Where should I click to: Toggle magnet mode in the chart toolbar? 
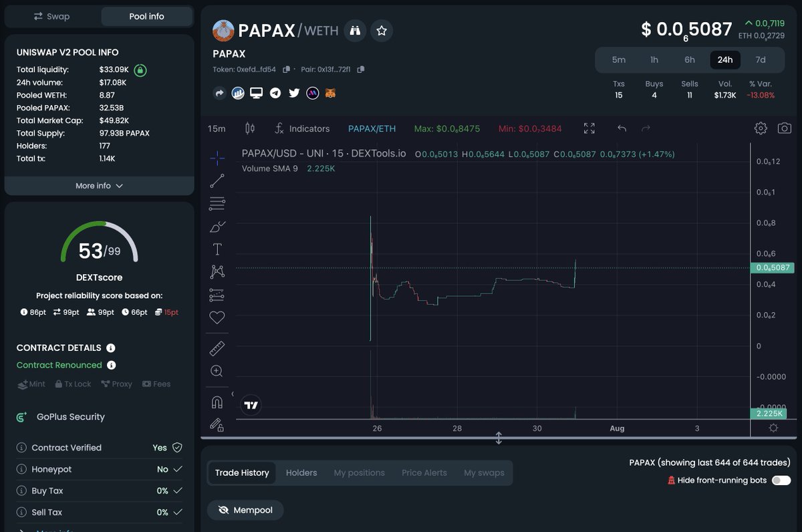[x=217, y=402]
